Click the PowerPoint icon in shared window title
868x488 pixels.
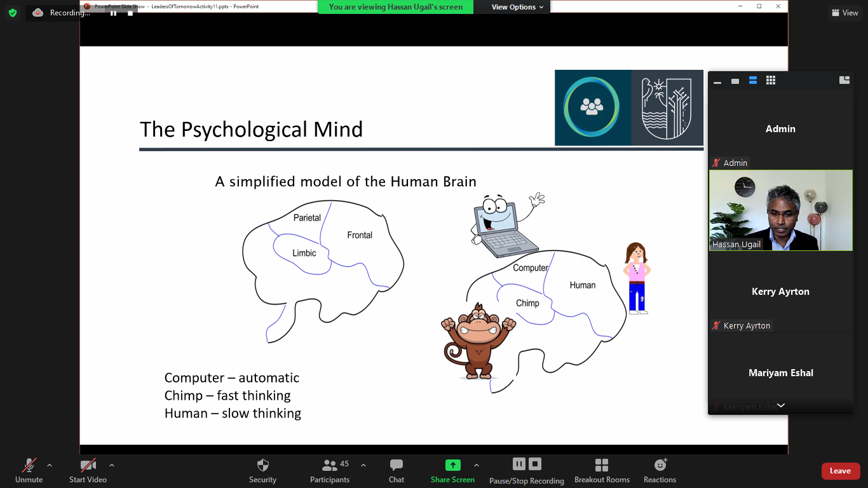pos(87,6)
